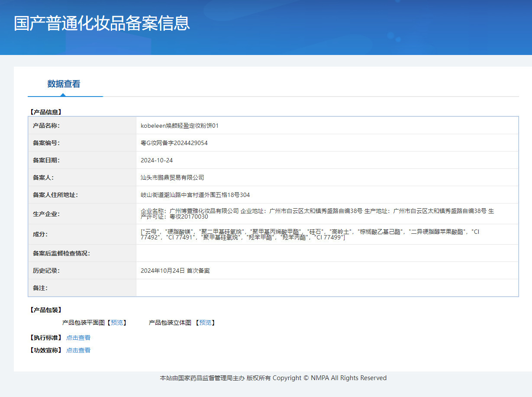Screen dimensions: 532x397
Task: Click the 【产品信息】 section heading
Action: 45,112
